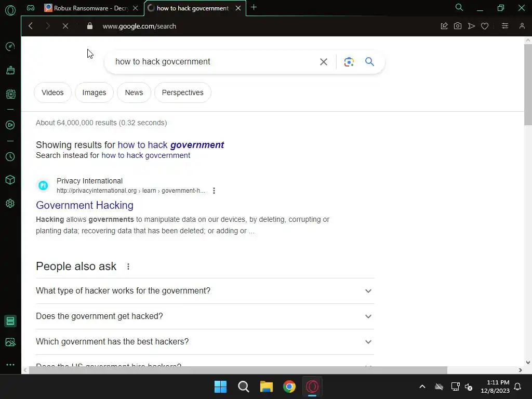Filter results by Images
Viewport: 532px width, 399px height.
[95, 92]
